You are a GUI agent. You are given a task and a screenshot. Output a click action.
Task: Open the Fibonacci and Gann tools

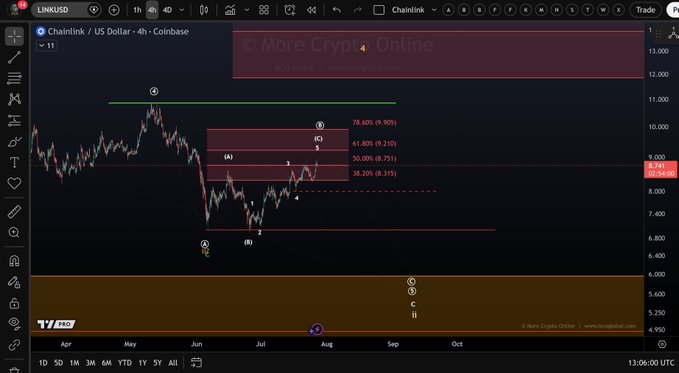14,78
